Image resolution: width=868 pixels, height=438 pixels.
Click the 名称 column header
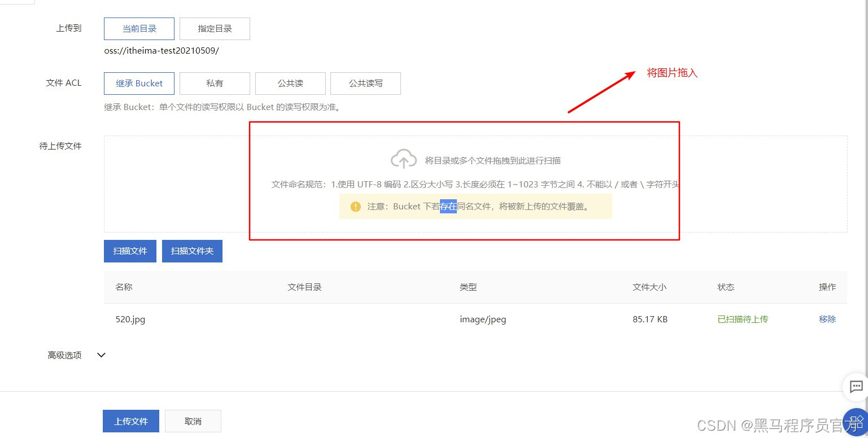pyautogui.click(x=124, y=287)
